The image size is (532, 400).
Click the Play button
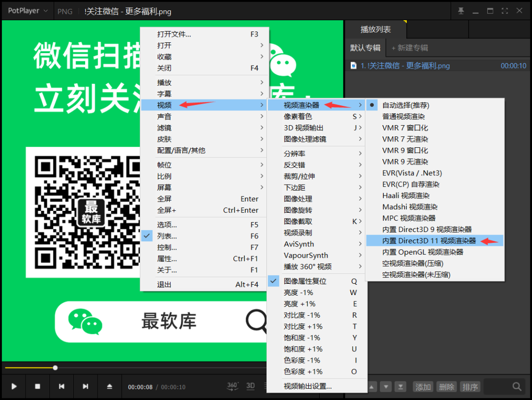tap(14, 386)
